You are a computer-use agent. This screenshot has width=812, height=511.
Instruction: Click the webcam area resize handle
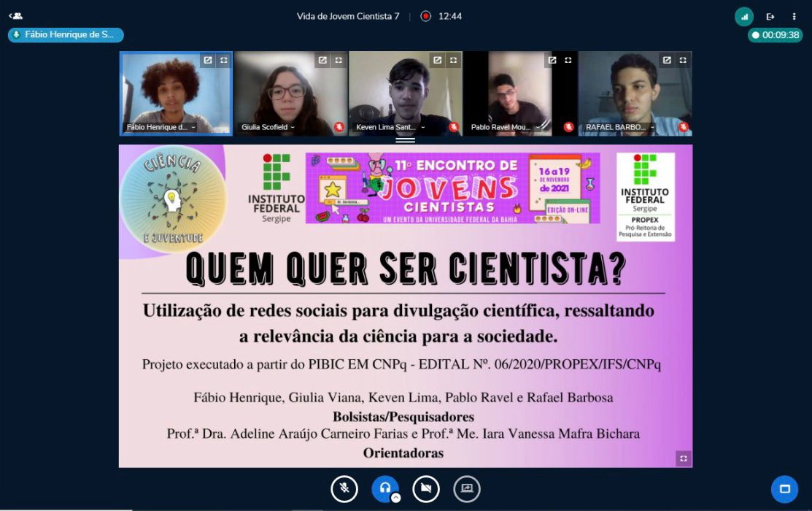tap(405, 139)
